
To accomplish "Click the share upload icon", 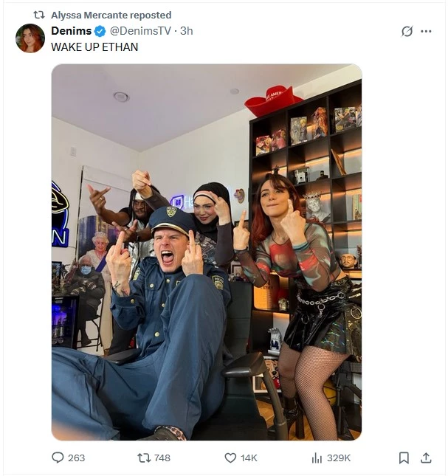I will coord(426,458).
